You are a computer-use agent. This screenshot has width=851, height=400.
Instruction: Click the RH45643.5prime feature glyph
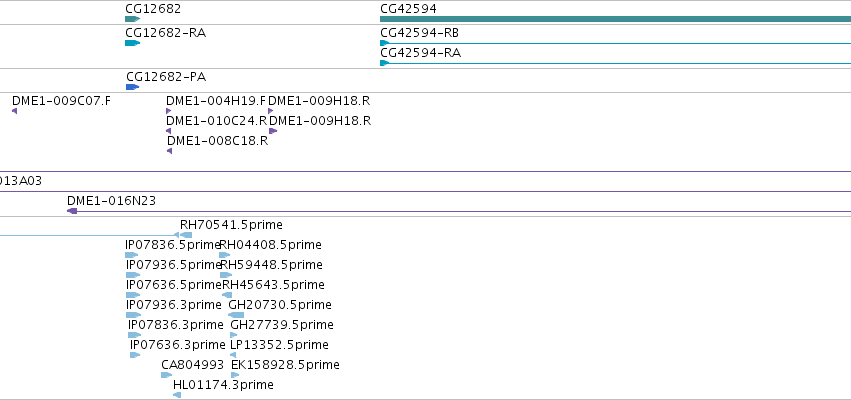227,295
